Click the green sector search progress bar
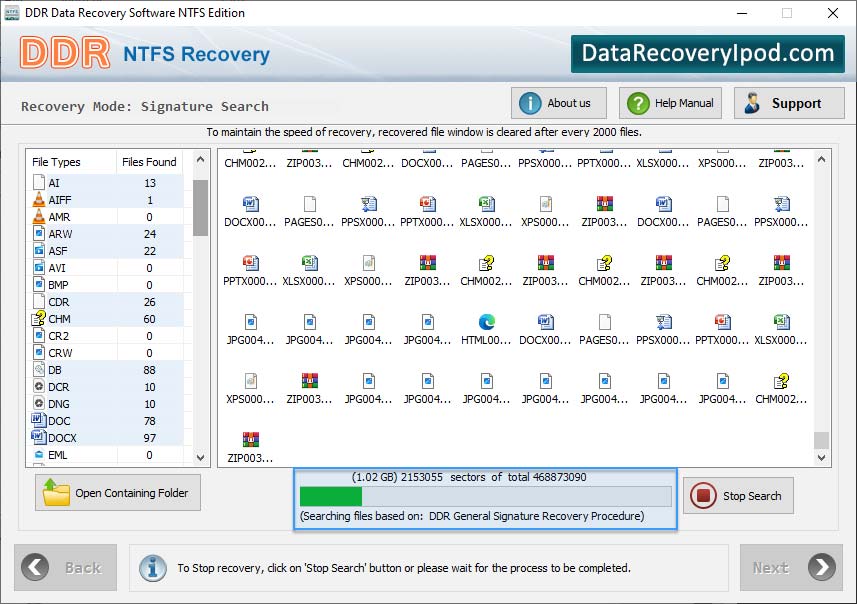 click(485, 496)
